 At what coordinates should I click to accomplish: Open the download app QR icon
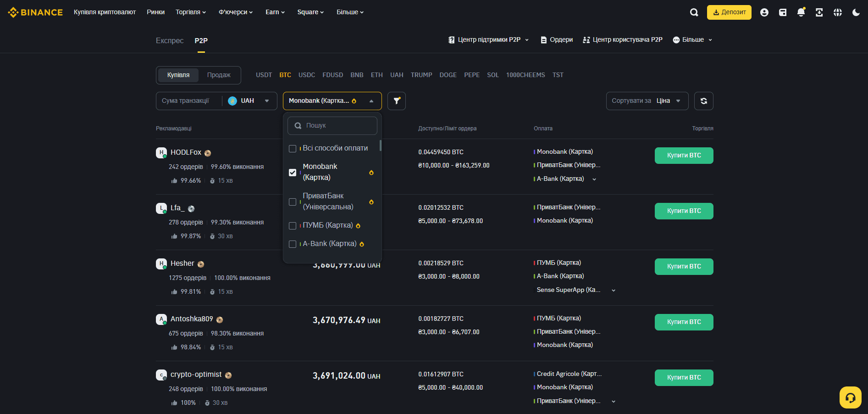819,12
